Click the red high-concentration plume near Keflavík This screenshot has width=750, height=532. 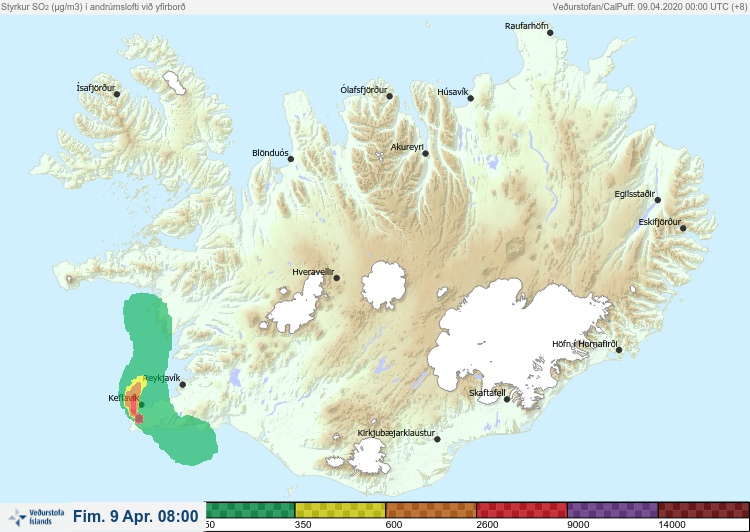[x=134, y=406]
